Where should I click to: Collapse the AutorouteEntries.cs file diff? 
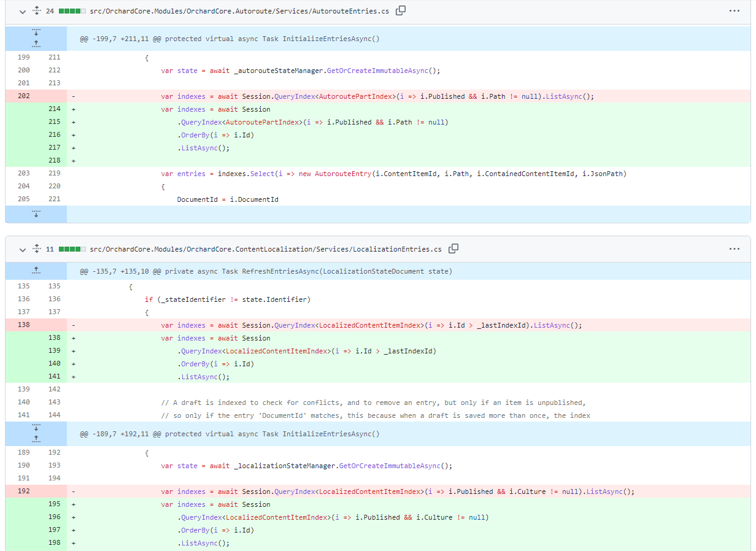coord(23,11)
